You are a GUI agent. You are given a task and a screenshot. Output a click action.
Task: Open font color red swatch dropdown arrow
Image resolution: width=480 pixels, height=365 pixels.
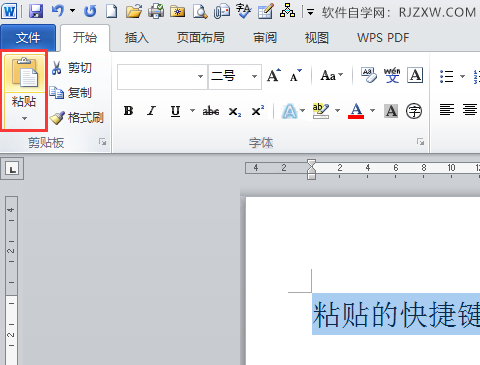pyautogui.click(x=373, y=111)
